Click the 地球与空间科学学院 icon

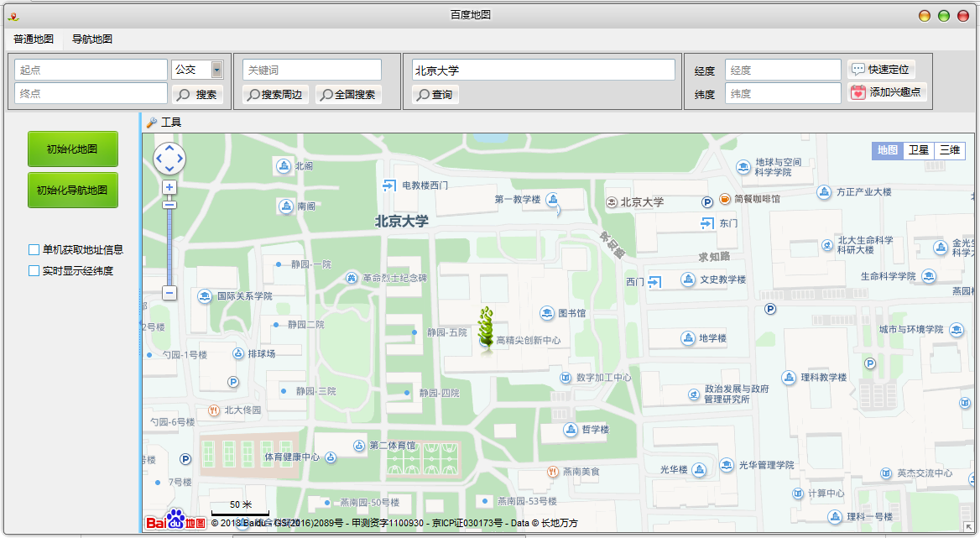743,167
